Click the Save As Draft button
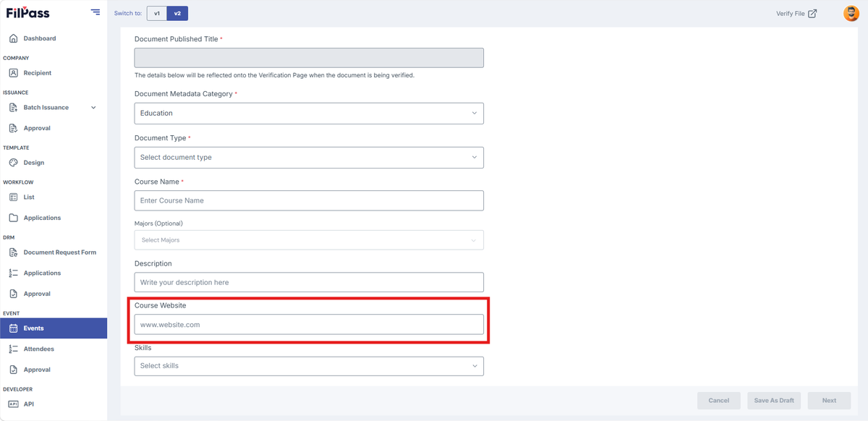 point(774,401)
